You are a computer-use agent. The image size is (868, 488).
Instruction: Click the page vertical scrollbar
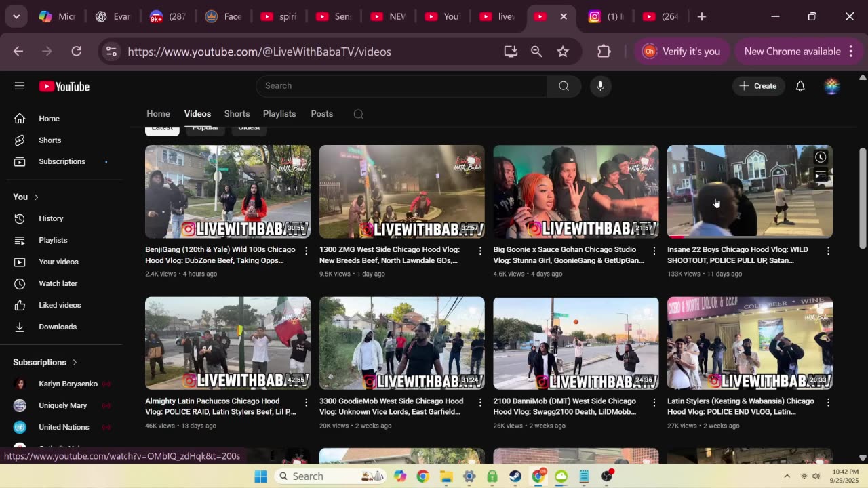click(x=863, y=198)
